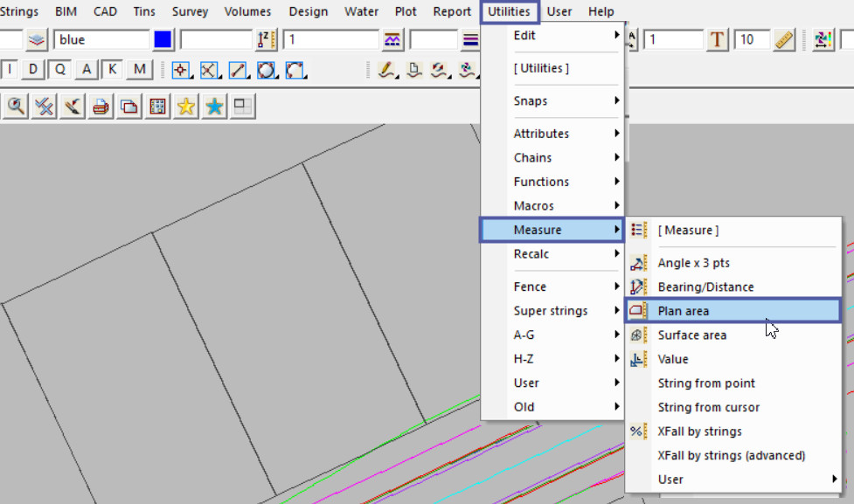The image size is (854, 504).
Task: Click the printer icon in the view toolbar
Action: pos(101,107)
